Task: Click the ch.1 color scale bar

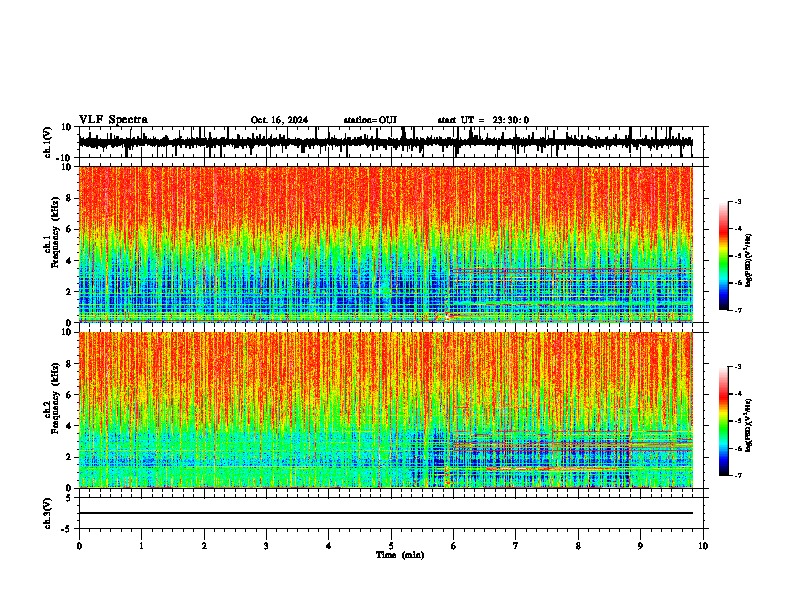Action: click(x=723, y=256)
